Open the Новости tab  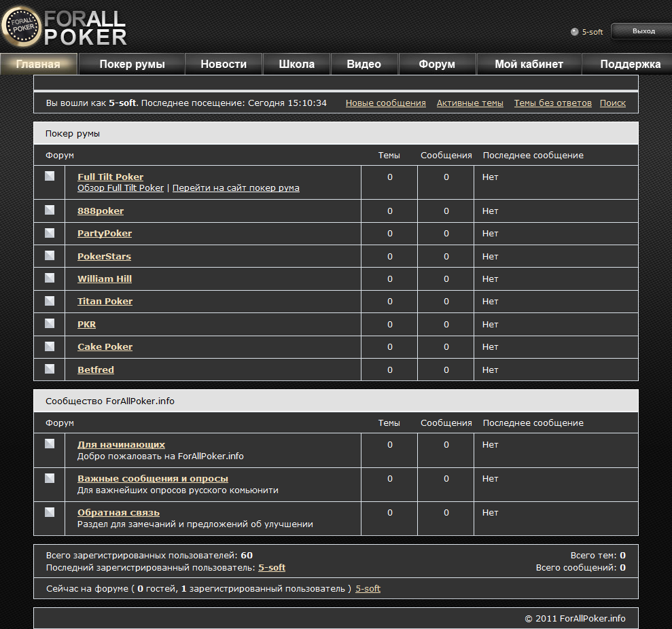tap(224, 65)
